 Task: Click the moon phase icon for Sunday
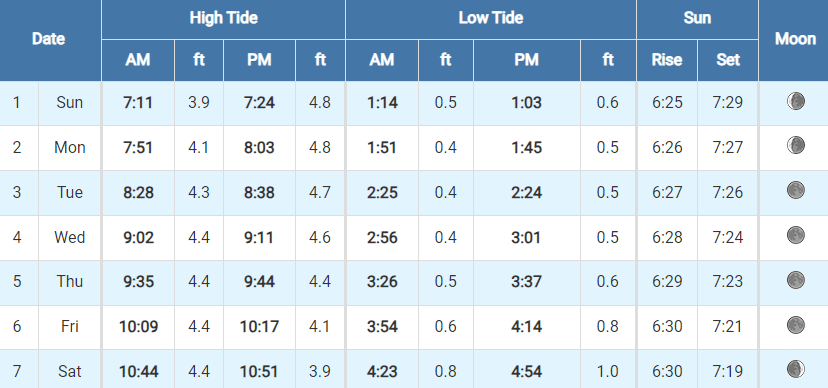(x=795, y=101)
